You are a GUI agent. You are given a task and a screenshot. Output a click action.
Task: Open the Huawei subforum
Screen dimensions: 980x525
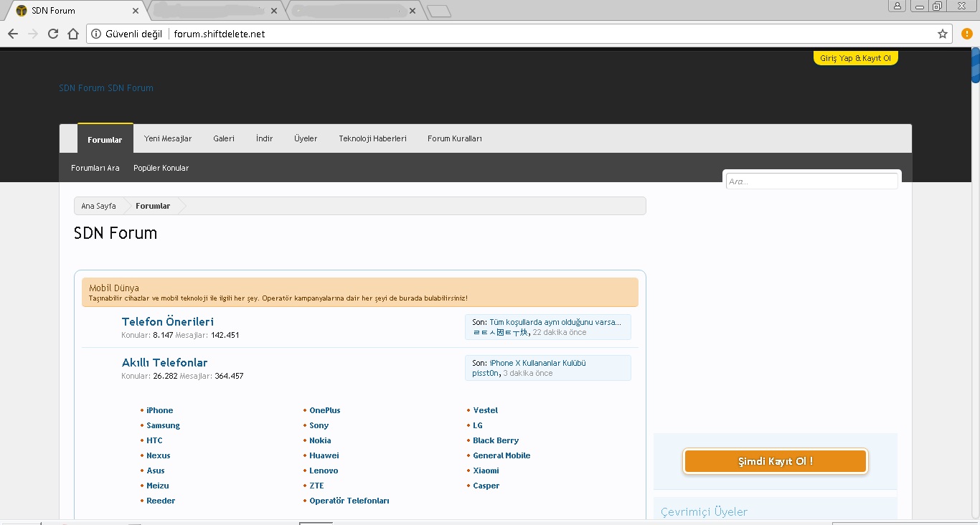tap(324, 455)
